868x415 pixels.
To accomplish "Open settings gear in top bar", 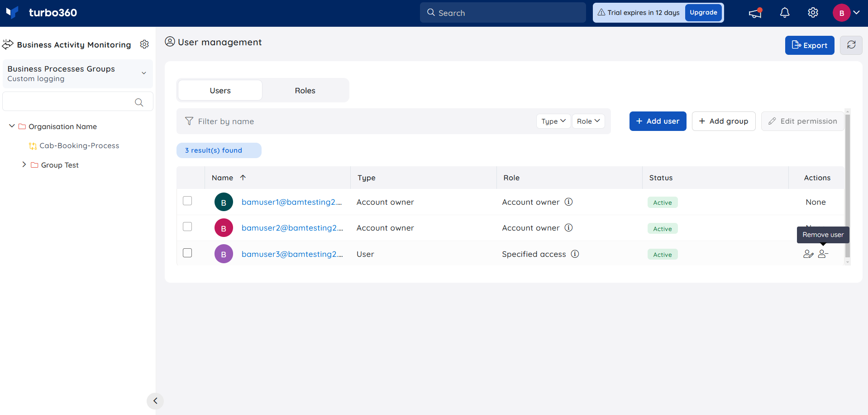I will tap(813, 13).
